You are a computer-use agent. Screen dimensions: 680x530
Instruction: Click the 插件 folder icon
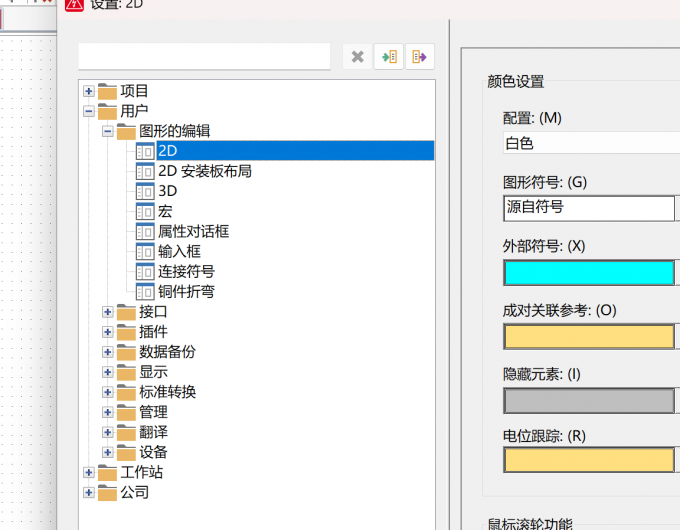click(x=126, y=332)
